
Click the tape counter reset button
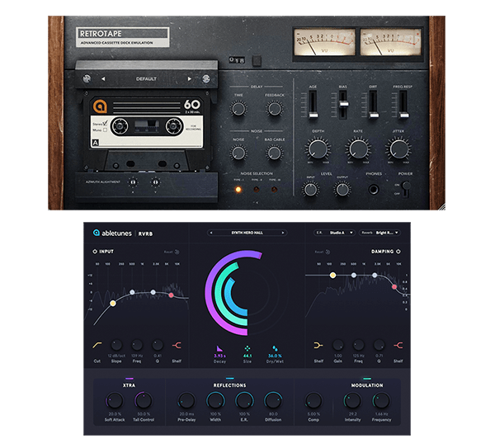257,60
